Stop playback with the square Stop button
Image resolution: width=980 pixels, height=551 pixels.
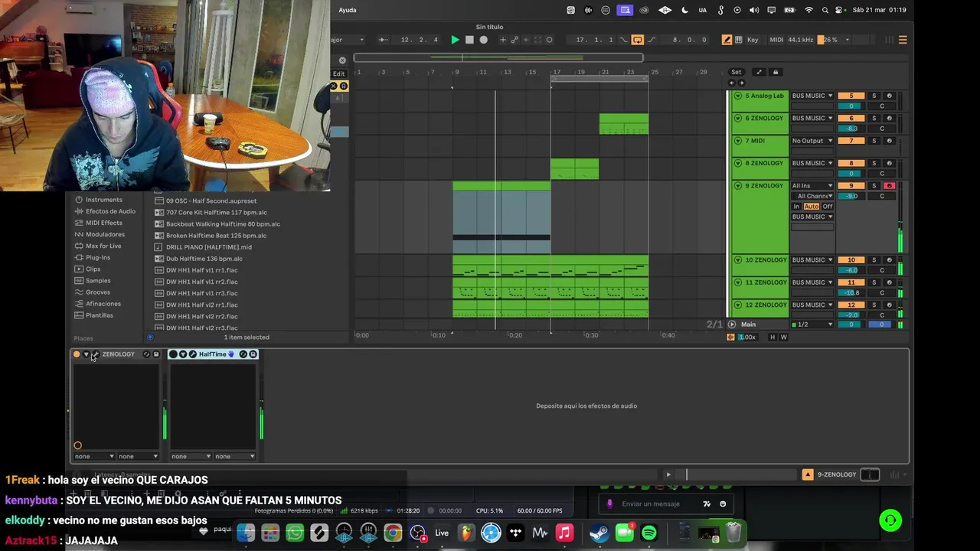[x=469, y=40]
